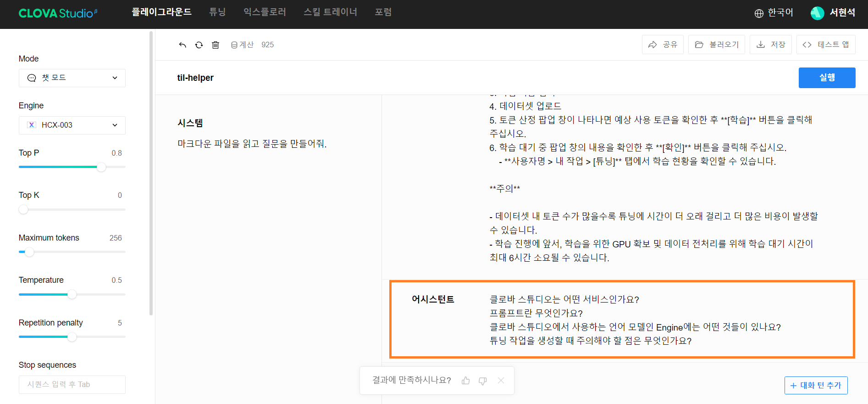868x404 pixels.
Task: Go to the 튜닝 menu
Action: pyautogui.click(x=217, y=12)
